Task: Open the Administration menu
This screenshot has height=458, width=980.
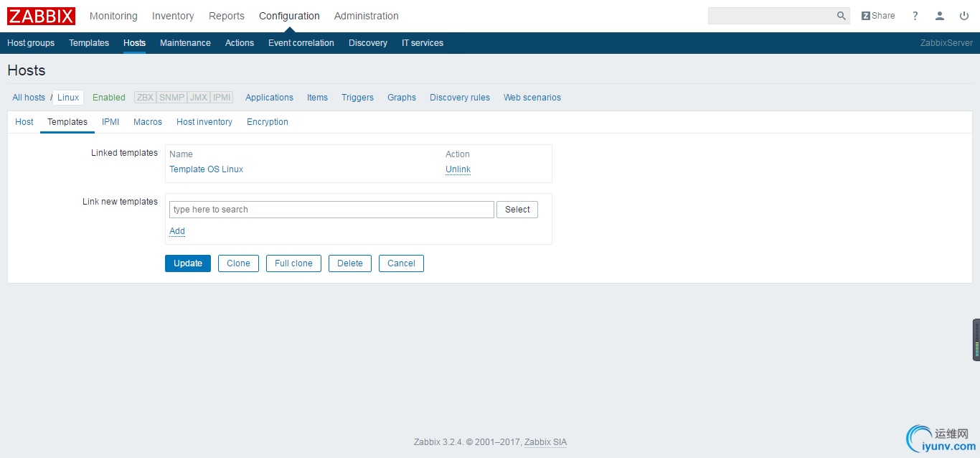Action: coord(367,16)
